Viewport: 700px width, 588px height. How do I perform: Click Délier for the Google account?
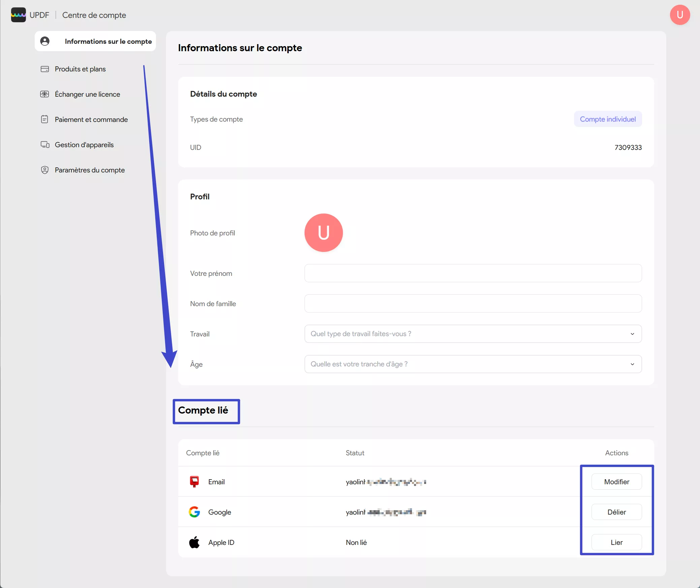(x=616, y=512)
